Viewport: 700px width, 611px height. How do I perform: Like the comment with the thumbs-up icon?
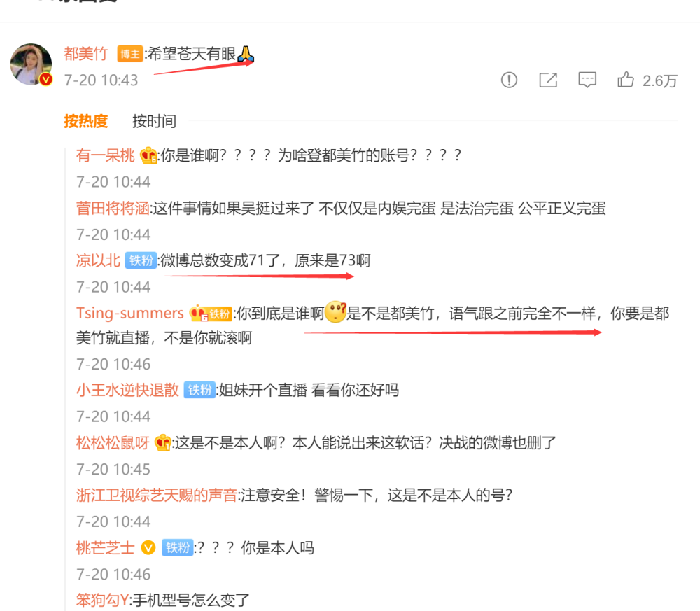coord(625,80)
